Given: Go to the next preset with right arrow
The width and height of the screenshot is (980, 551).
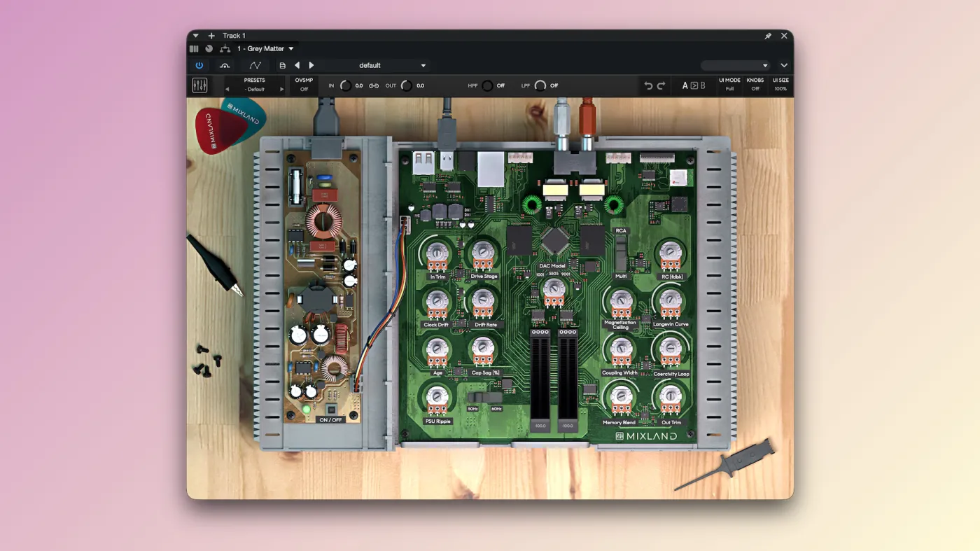Looking at the screenshot, I should tap(312, 65).
